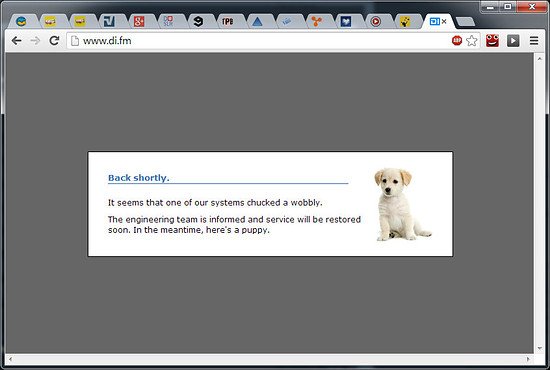Click the play button extension icon
550x370 pixels.
[x=513, y=41]
